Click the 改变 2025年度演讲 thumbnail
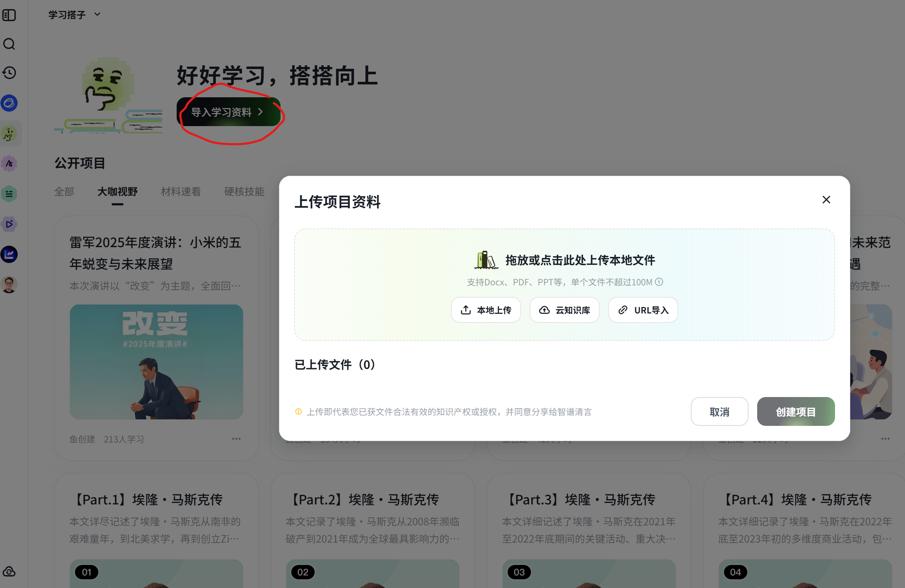The width and height of the screenshot is (905, 588). pyautogui.click(x=156, y=361)
